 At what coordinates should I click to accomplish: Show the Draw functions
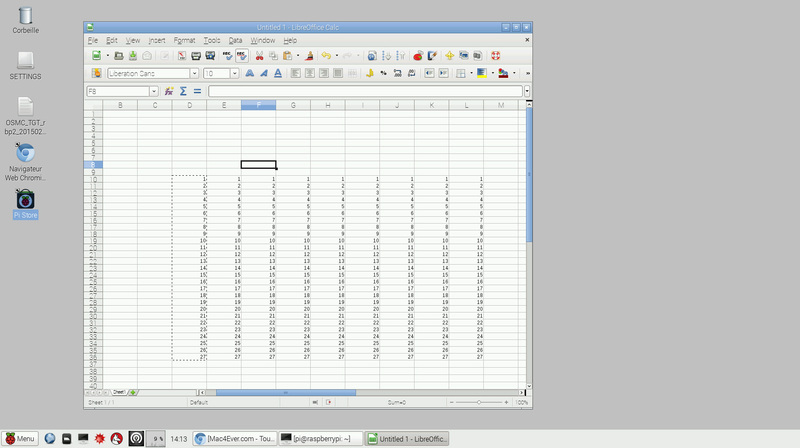pyautogui.click(x=432, y=56)
